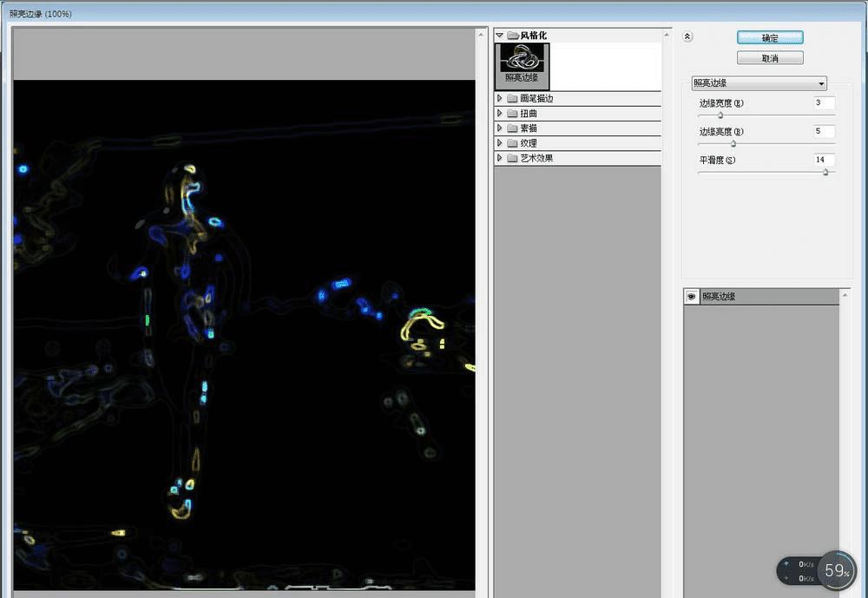
Task: Click the 平滑度 value field
Action: [x=824, y=160]
